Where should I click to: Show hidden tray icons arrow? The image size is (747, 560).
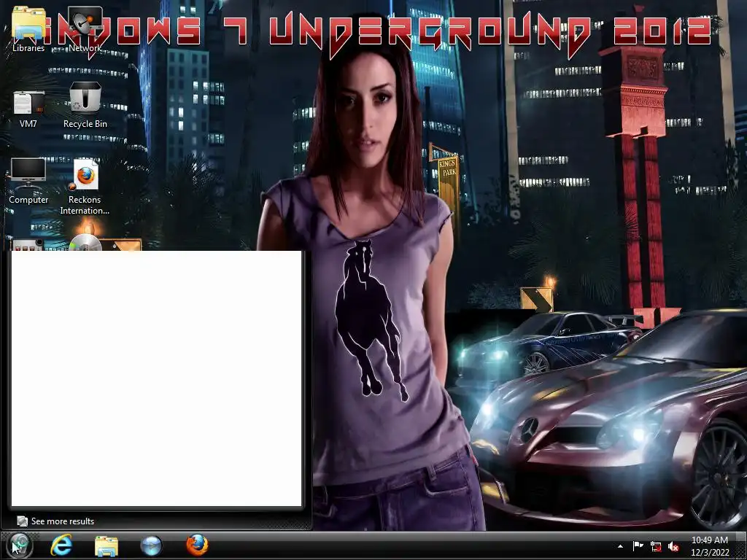(620, 546)
